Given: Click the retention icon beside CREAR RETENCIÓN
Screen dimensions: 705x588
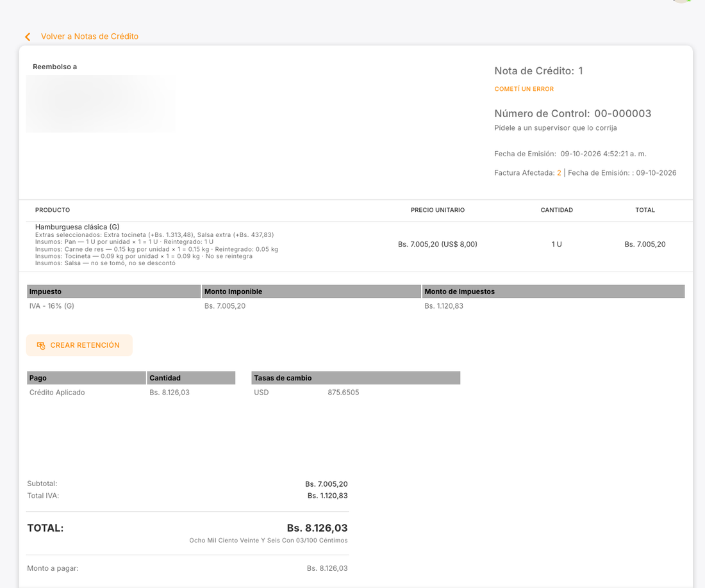Looking at the screenshot, I should click(x=41, y=345).
